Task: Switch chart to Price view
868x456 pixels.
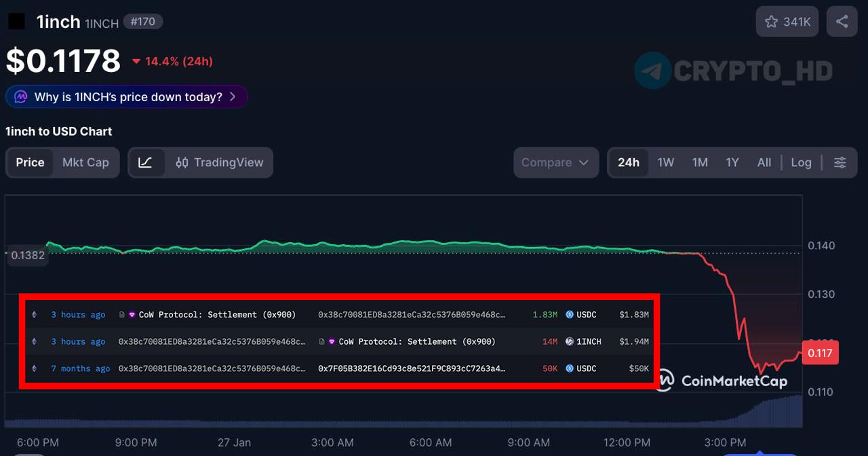Action: point(30,163)
